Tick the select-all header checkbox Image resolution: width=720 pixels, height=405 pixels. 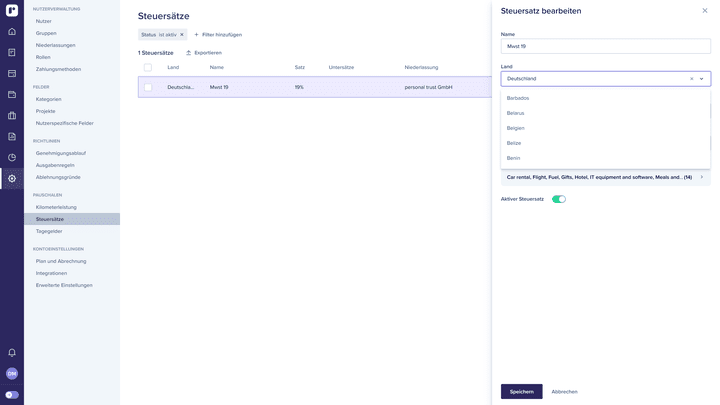(x=148, y=67)
